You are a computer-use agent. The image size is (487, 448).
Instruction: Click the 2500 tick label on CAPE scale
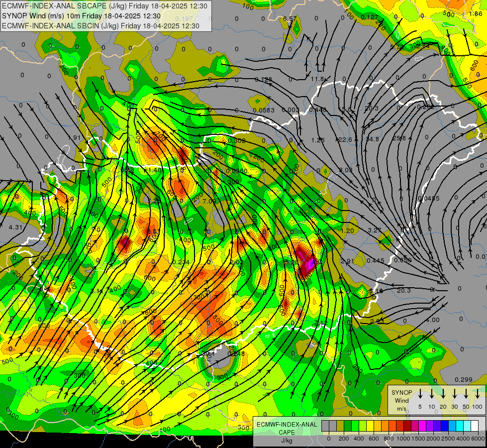point(449,439)
